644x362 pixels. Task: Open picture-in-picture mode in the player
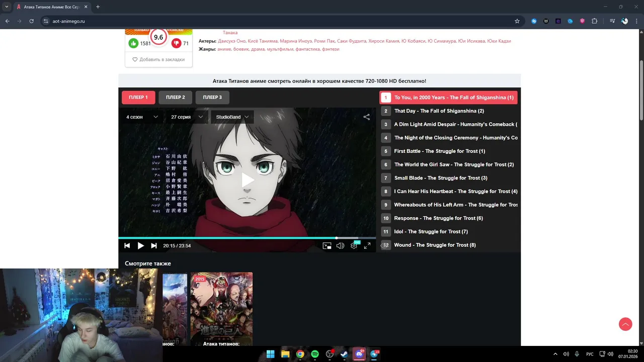point(327,246)
